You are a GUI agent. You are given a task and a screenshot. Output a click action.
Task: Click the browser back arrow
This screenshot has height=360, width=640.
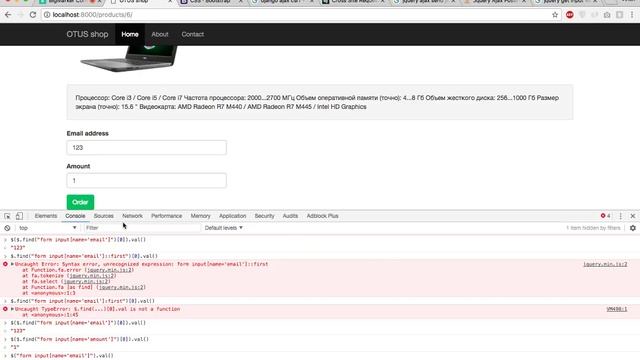click(x=8, y=15)
